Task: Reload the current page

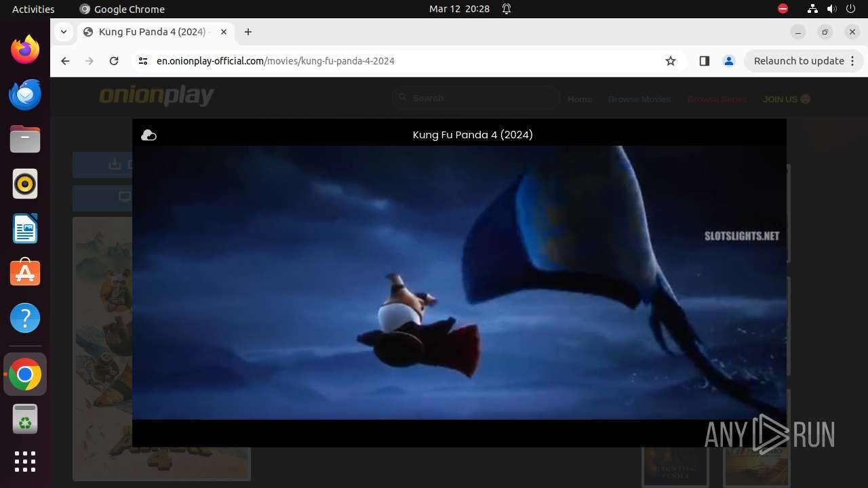Action: click(x=114, y=61)
